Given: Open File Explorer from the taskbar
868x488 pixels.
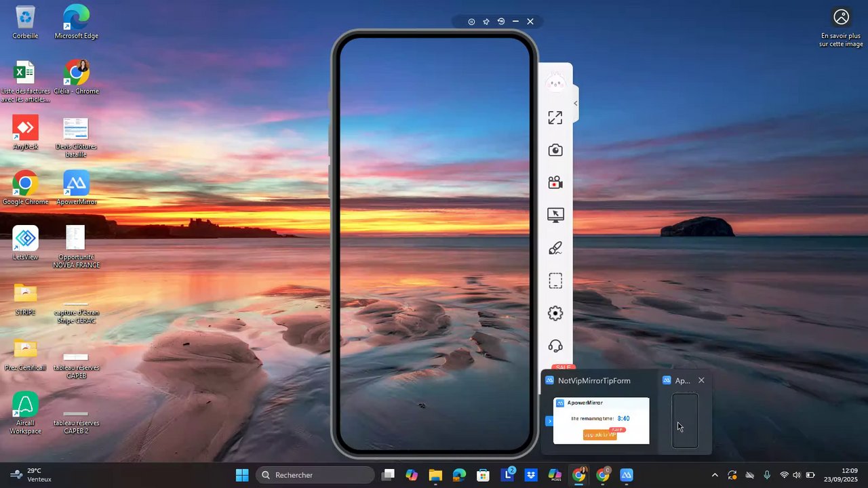Looking at the screenshot, I should [x=435, y=475].
